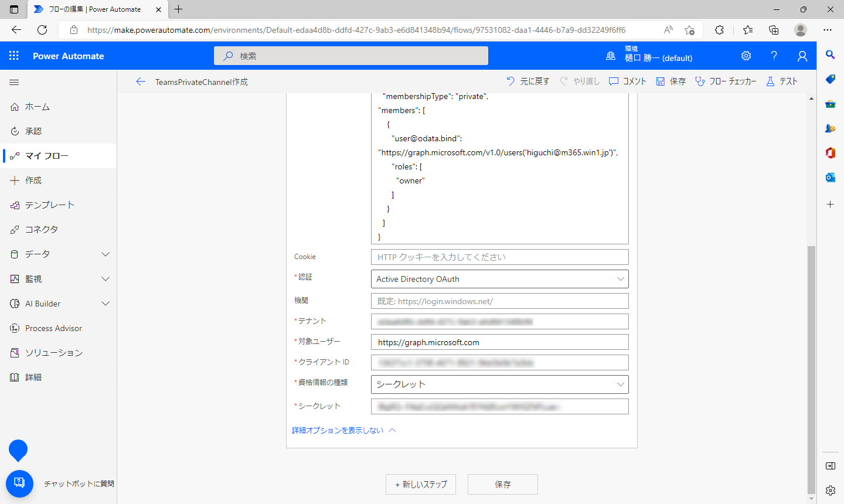Open the chatbot question button
Screen dimensions: 844x504
click(19, 483)
